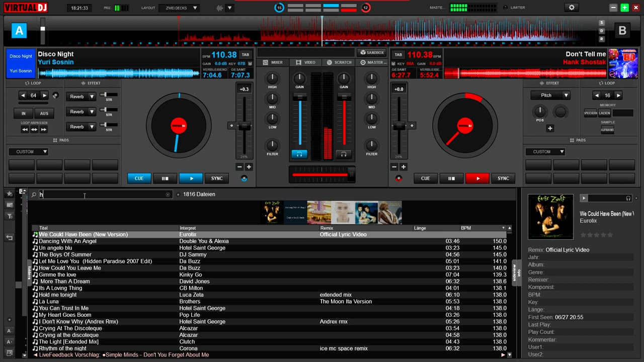The width and height of the screenshot is (644, 362).
Task: Open the settings gear in the top bar
Action: [x=572, y=8]
